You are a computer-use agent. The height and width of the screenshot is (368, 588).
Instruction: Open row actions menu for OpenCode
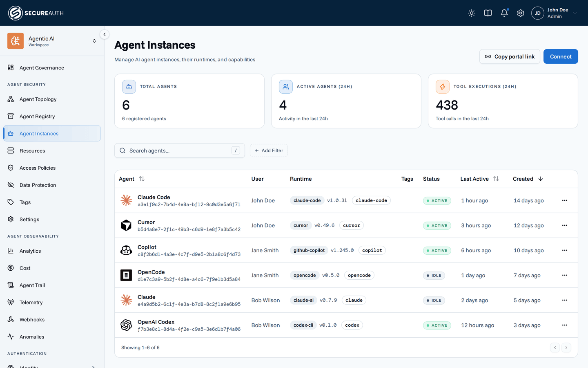point(565,275)
